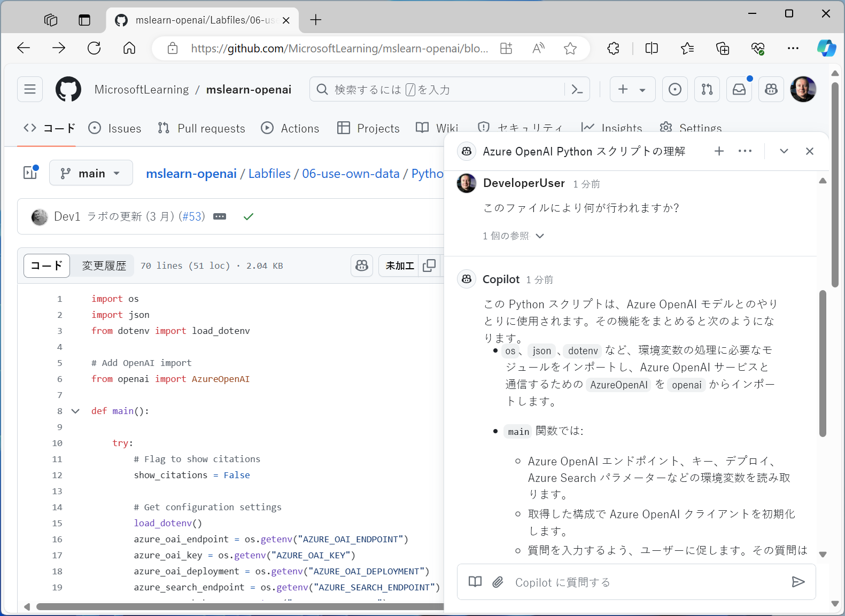845x616 pixels.
Task: Switch to 変更履歴 blame view
Action: (104, 266)
